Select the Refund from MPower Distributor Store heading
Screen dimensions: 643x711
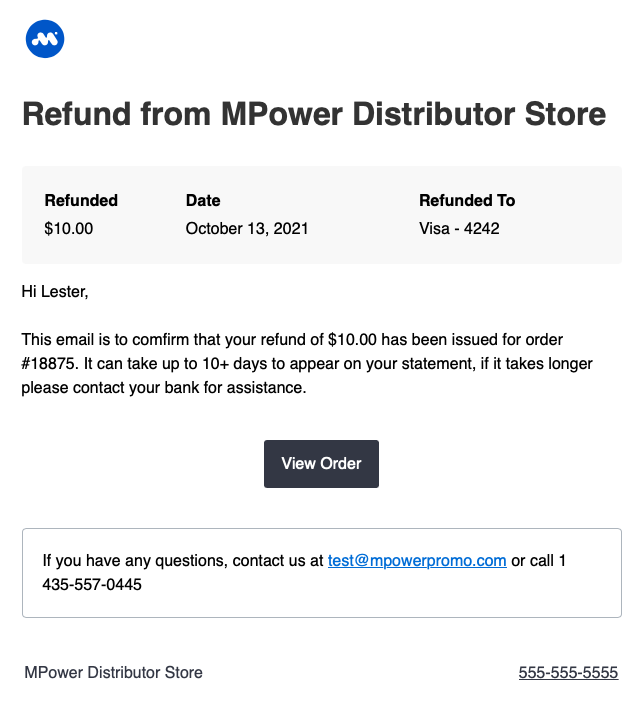pos(314,114)
